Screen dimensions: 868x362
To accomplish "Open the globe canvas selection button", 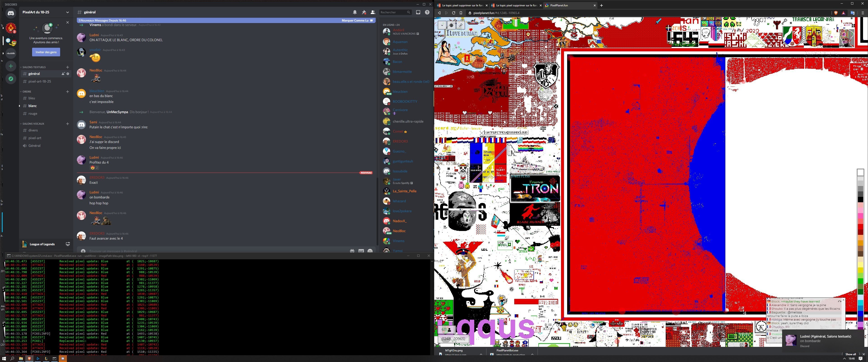I will point(451,25).
